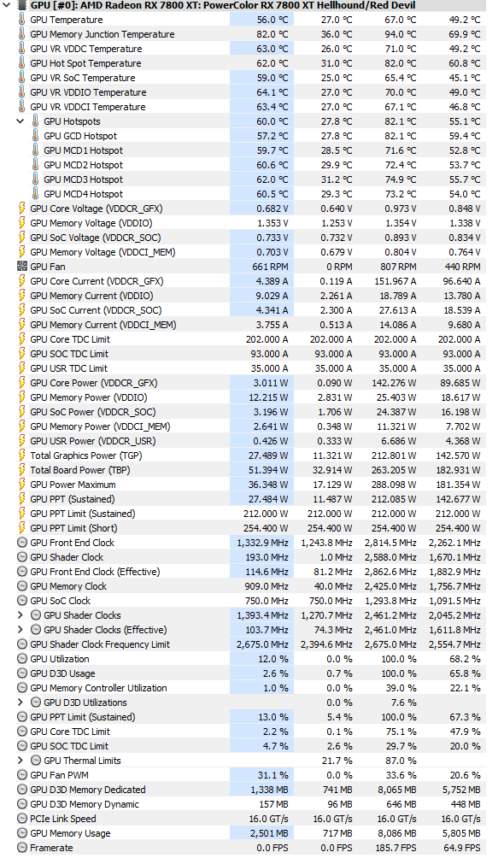Select GPU Memory Voltage (VDDCI_MEM) row label

[x=103, y=252]
